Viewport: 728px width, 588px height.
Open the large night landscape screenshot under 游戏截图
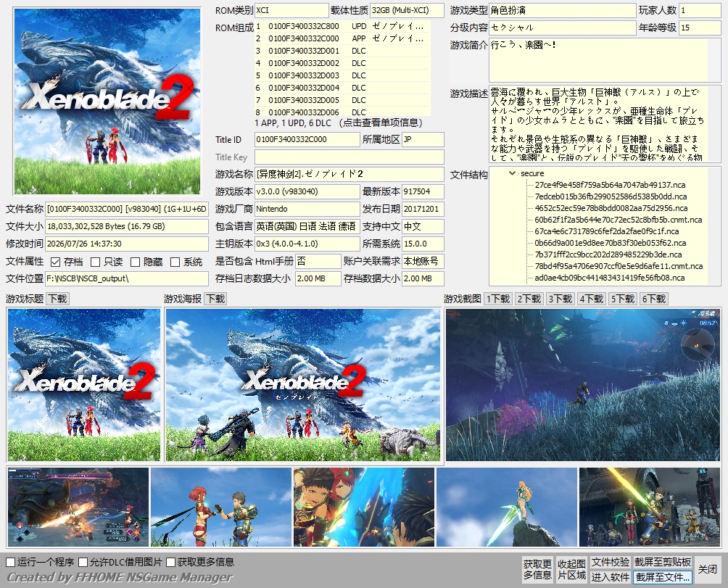point(583,385)
